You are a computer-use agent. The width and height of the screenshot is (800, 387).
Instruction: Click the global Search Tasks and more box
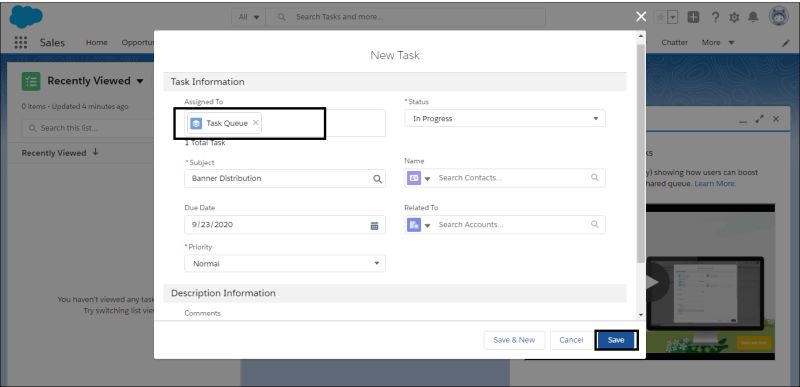point(406,17)
